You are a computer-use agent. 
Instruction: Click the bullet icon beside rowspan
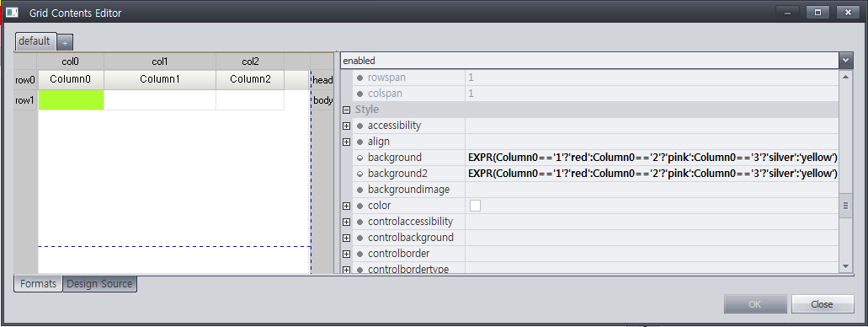359,78
